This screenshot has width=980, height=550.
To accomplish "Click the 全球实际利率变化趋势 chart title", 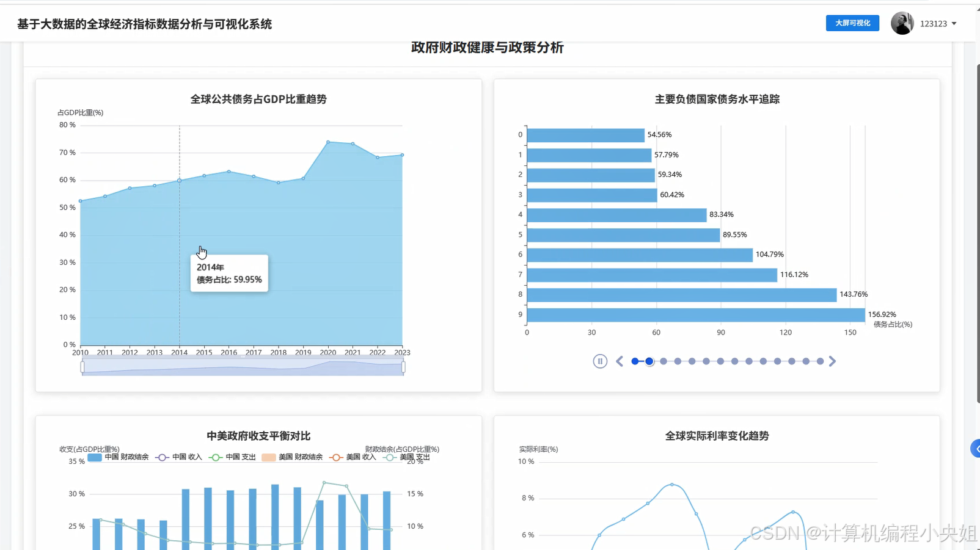I will click(717, 436).
